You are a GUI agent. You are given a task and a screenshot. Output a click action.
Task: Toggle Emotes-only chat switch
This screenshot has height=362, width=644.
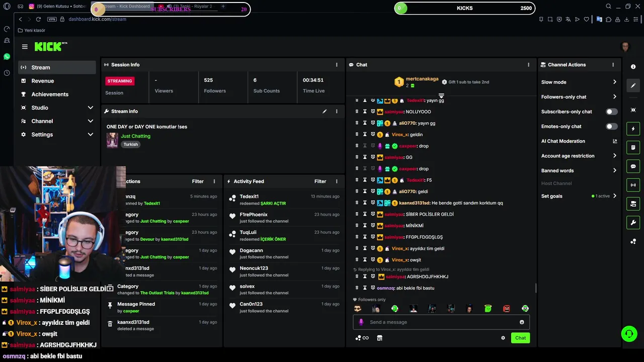point(612,127)
